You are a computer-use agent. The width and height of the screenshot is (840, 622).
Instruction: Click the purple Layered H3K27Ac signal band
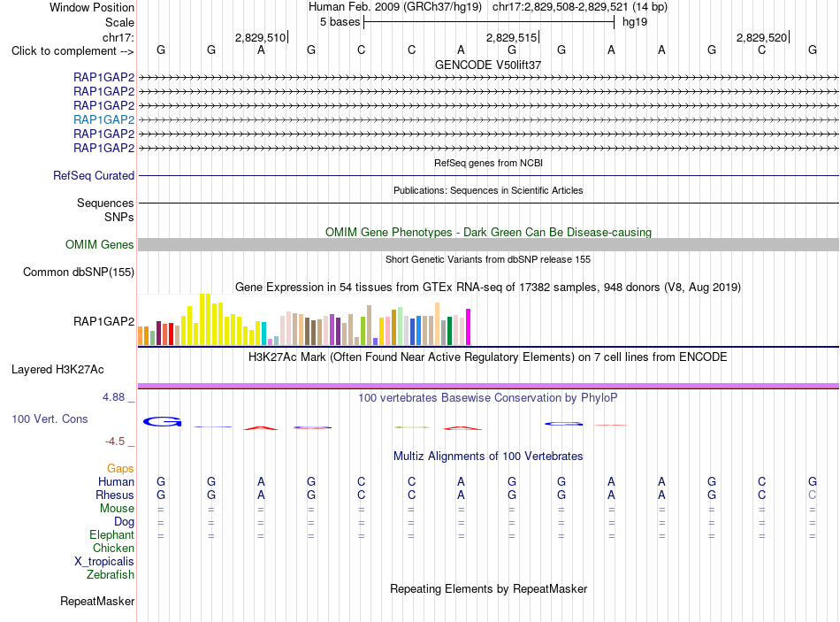click(x=488, y=386)
